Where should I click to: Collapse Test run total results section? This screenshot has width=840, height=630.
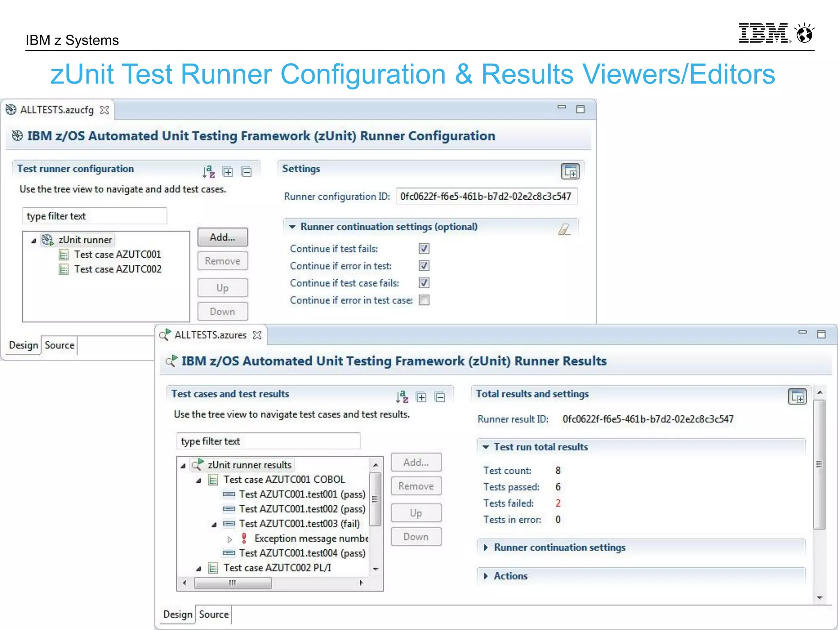coord(486,447)
